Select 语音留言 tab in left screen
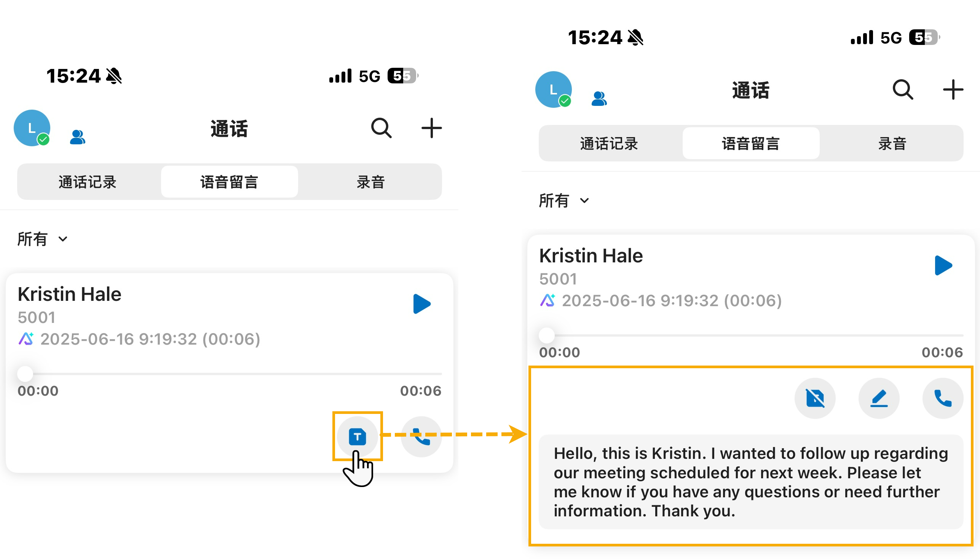 tap(229, 182)
